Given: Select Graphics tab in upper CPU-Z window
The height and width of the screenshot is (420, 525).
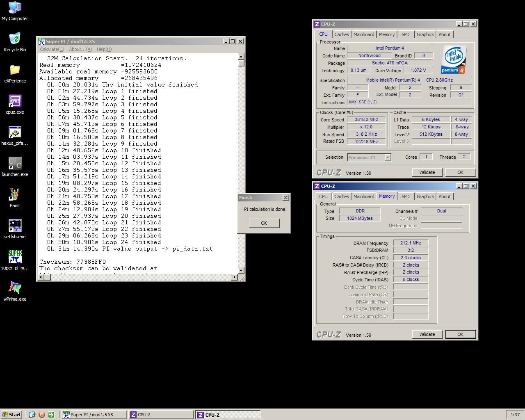Looking at the screenshot, I should 425,34.
